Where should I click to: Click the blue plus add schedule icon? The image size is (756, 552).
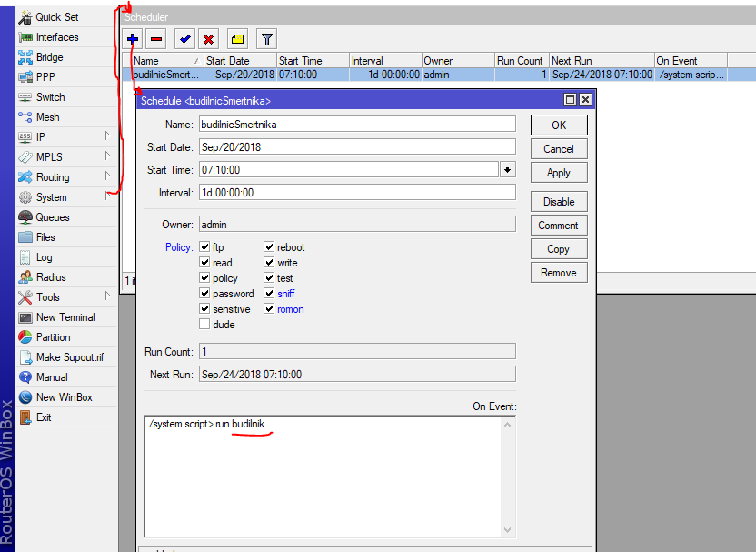click(133, 38)
